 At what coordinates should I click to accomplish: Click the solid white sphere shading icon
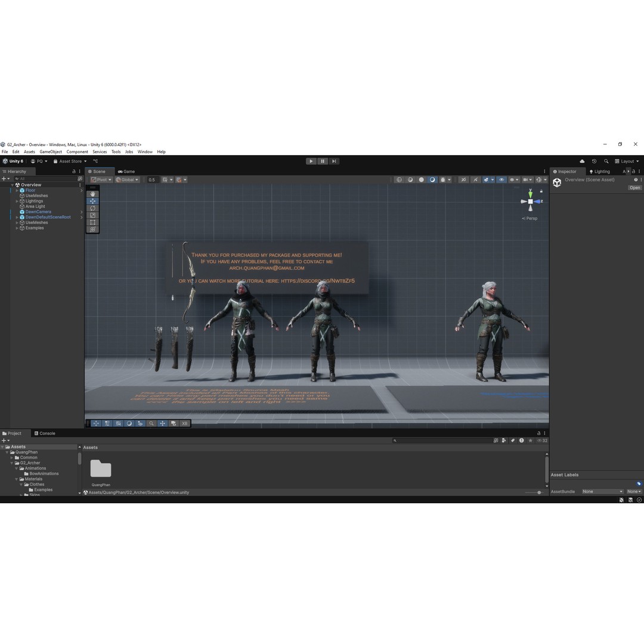(x=421, y=180)
